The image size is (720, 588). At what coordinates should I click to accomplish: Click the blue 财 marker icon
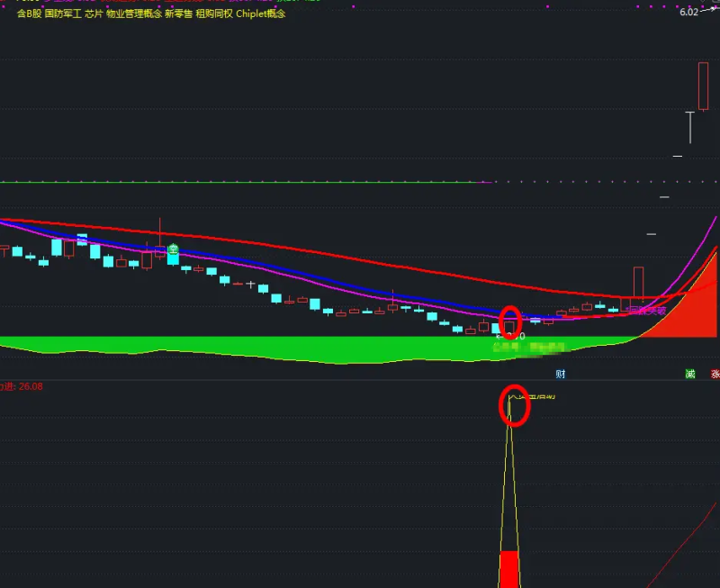click(x=560, y=373)
